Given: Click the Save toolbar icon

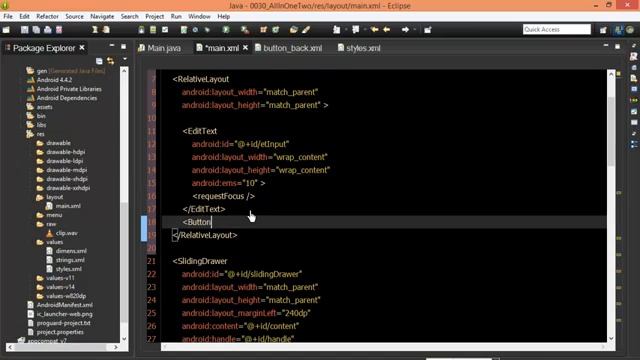Looking at the screenshot, I should [25, 30].
